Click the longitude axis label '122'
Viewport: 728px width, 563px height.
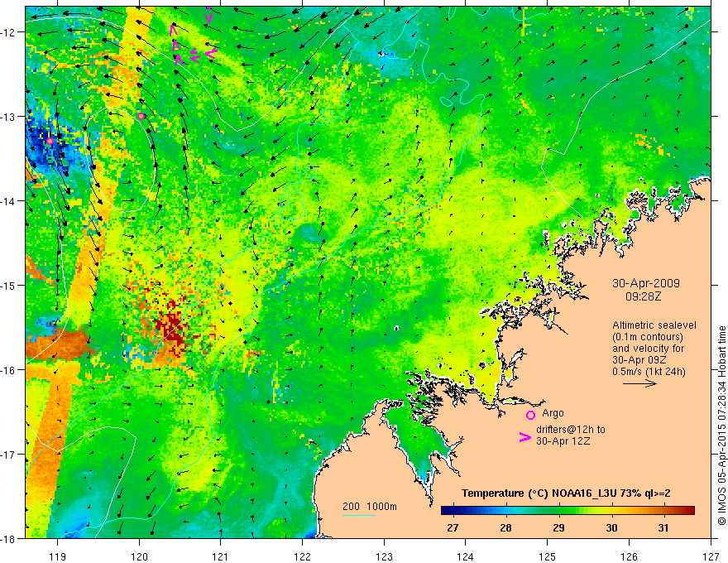click(302, 556)
